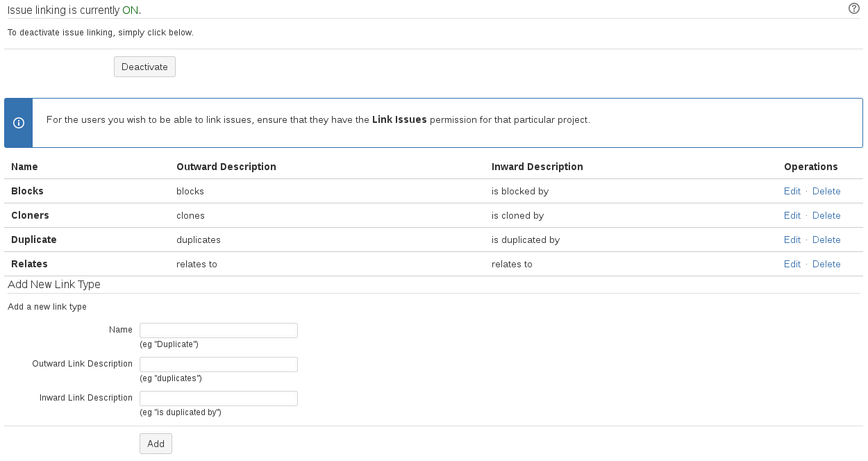Image resolution: width=868 pixels, height=461 pixels.
Task: Click the bold 'Link Issues' permission text
Action: [399, 119]
